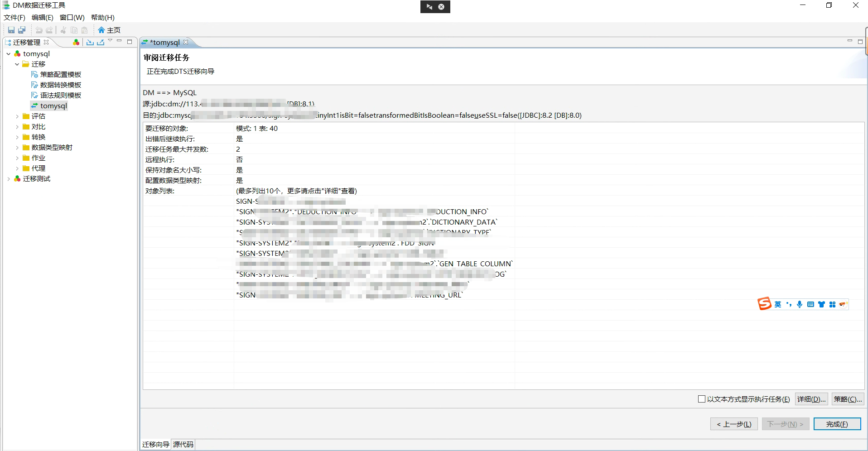Maximize the editor area
Screen dimensions: 868x451
(x=860, y=42)
